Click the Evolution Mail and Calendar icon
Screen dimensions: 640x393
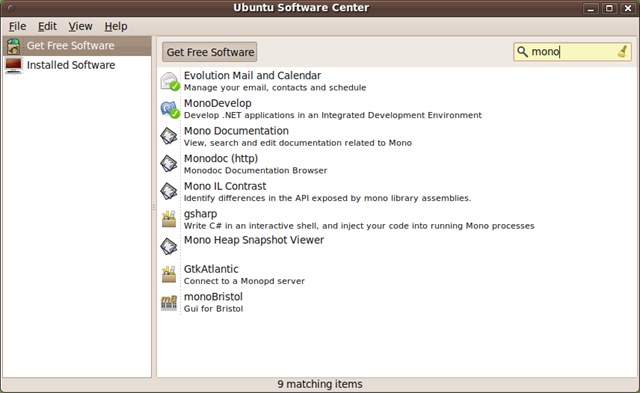point(169,81)
